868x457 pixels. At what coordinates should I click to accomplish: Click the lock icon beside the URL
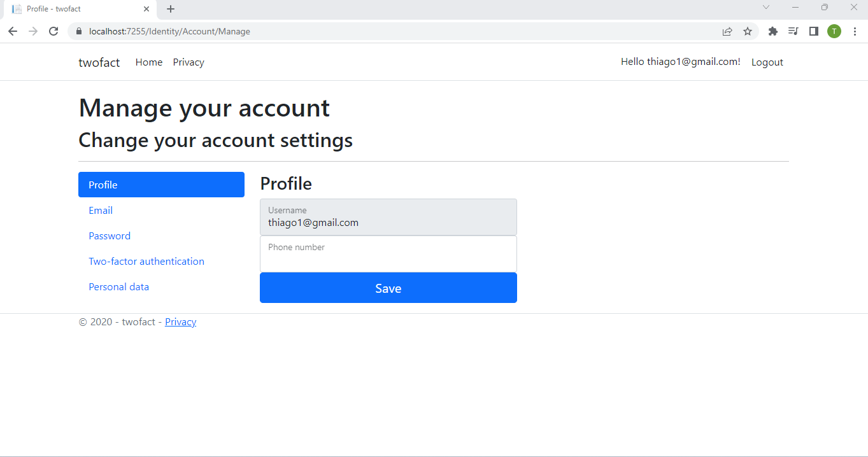pyautogui.click(x=78, y=31)
